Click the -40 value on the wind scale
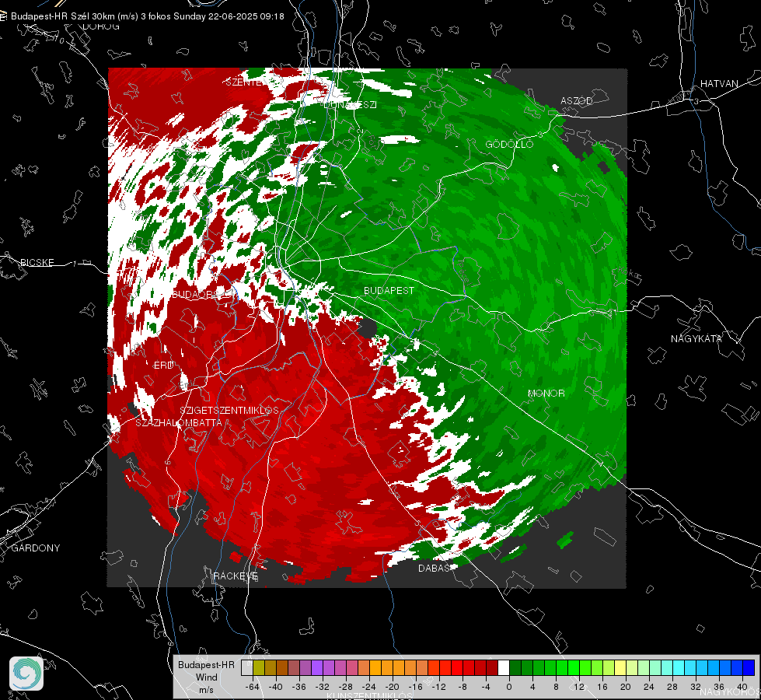761x700 pixels. [276, 687]
